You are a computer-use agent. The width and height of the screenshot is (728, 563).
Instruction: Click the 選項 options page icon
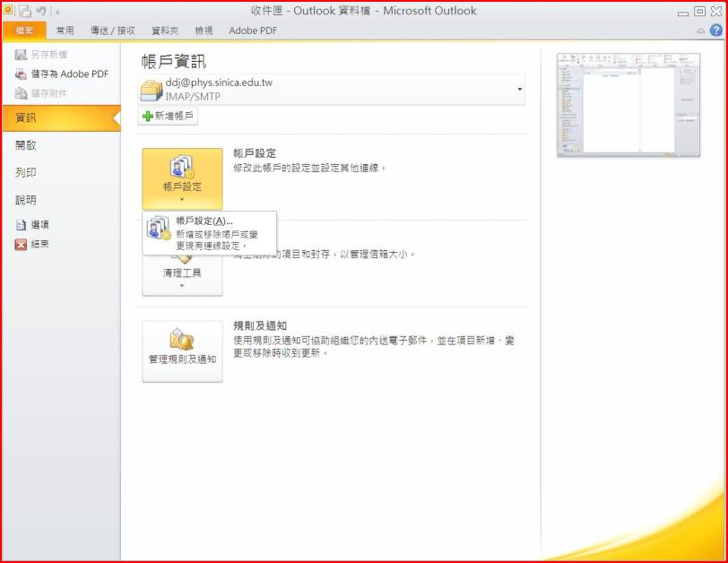pyautogui.click(x=21, y=225)
